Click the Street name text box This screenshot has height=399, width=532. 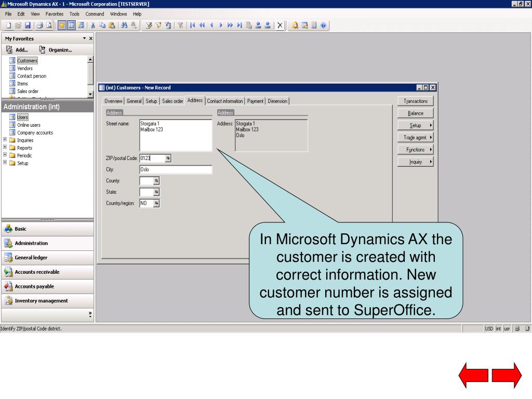[x=176, y=136]
